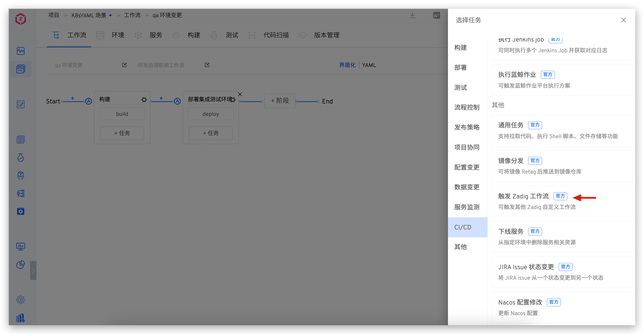Toggle the A mode circle on the first connector
Viewport: 644px width, 334px height.
pyautogui.click(x=89, y=101)
